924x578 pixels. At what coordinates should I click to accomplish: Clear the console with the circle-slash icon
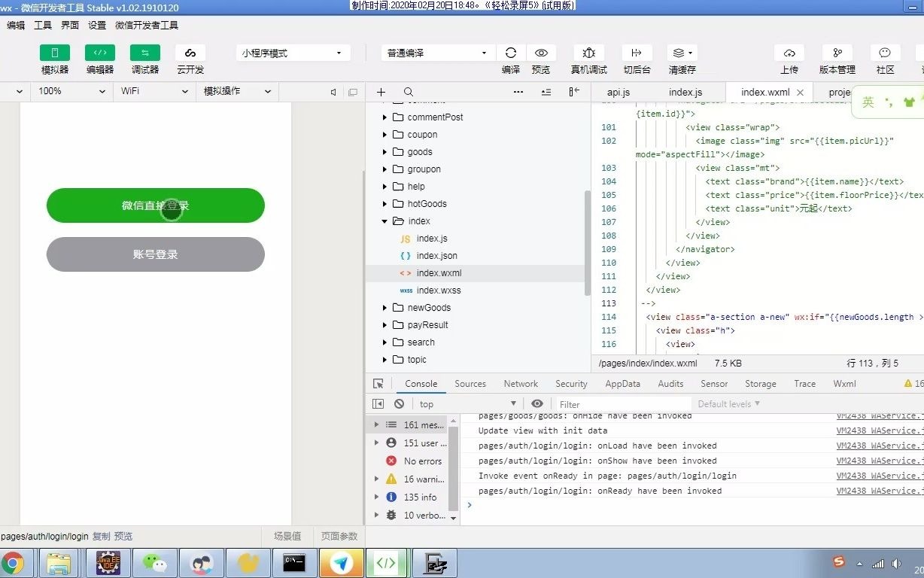[x=400, y=403]
